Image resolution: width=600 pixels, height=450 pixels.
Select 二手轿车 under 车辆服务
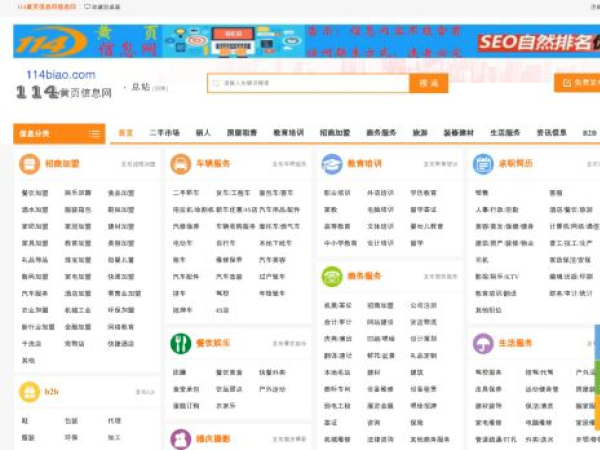coord(186,193)
